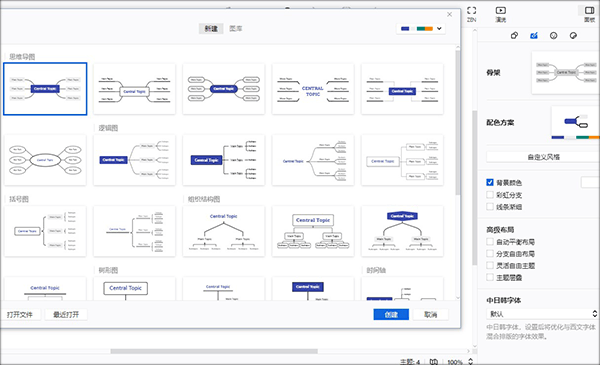Click the 取消 button
This screenshot has width=600, height=365.
pos(430,314)
